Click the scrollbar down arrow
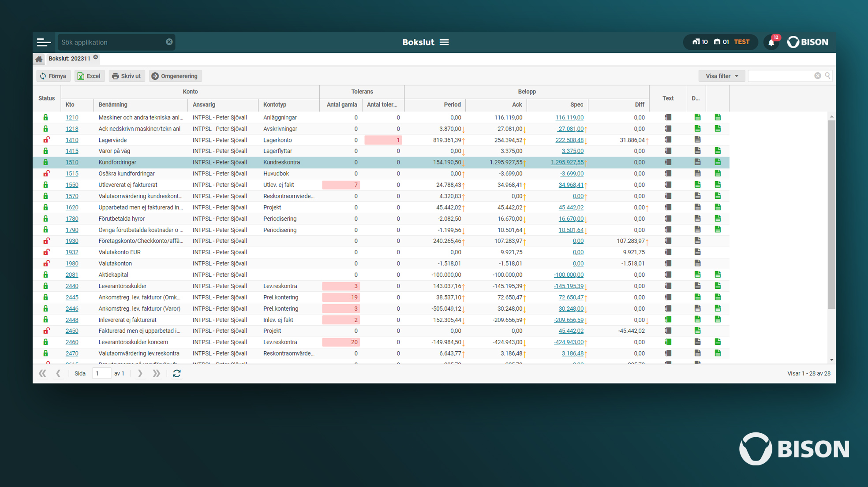868x487 pixels. [831, 360]
